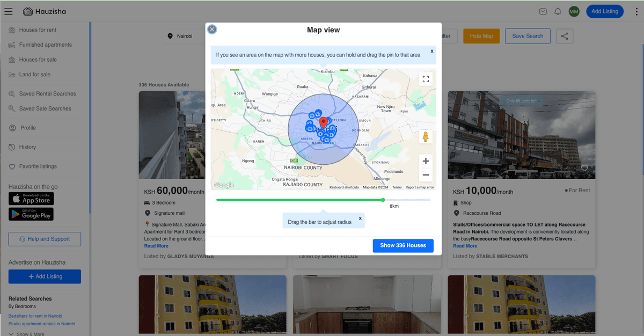The width and height of the screenshot is (644, 336).
Task: Open Favorite listings in sidebar
Action: [x=38, y=166]
